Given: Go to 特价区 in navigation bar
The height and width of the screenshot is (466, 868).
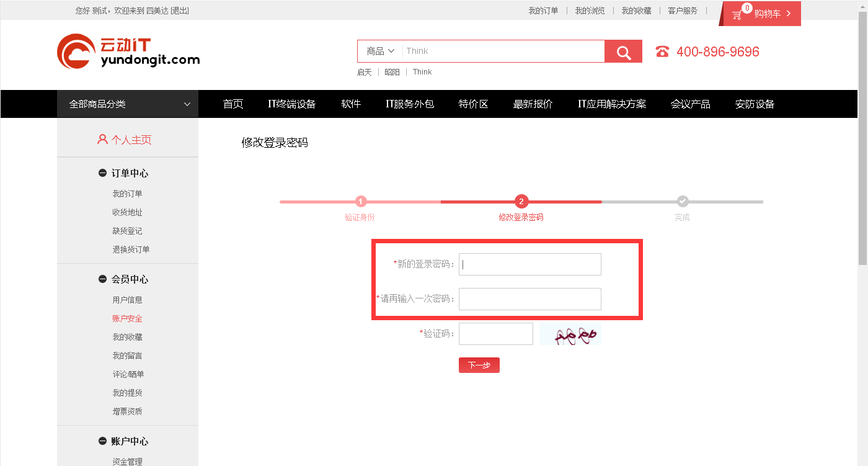Looking at the screenshot, I should (x=473, y=104).
